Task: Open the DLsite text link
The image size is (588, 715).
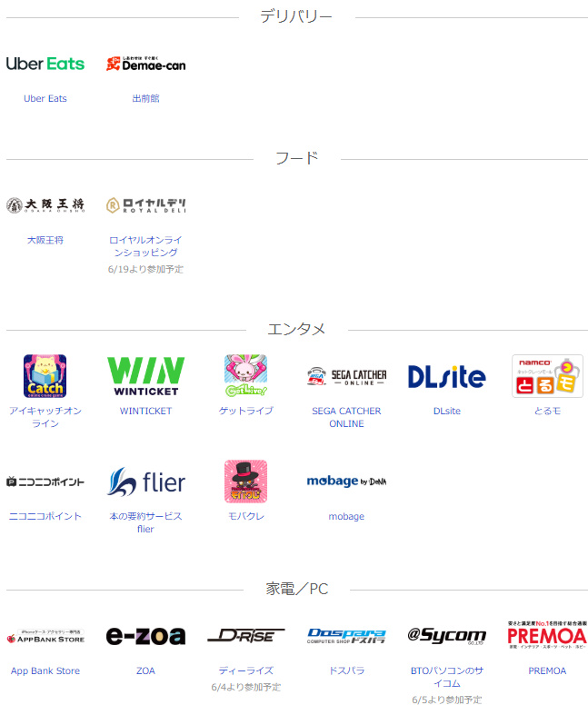Action: click(x=446, y=411)
